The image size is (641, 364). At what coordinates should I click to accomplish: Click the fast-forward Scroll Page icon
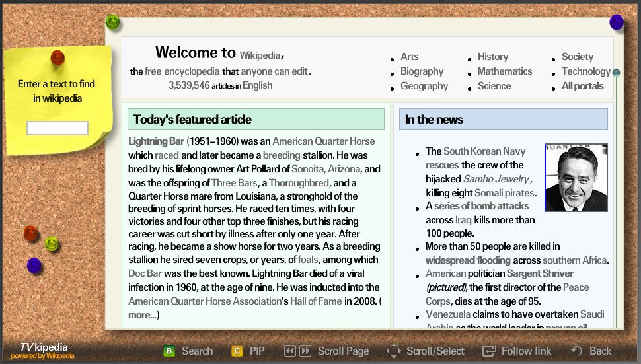[305, 351]
